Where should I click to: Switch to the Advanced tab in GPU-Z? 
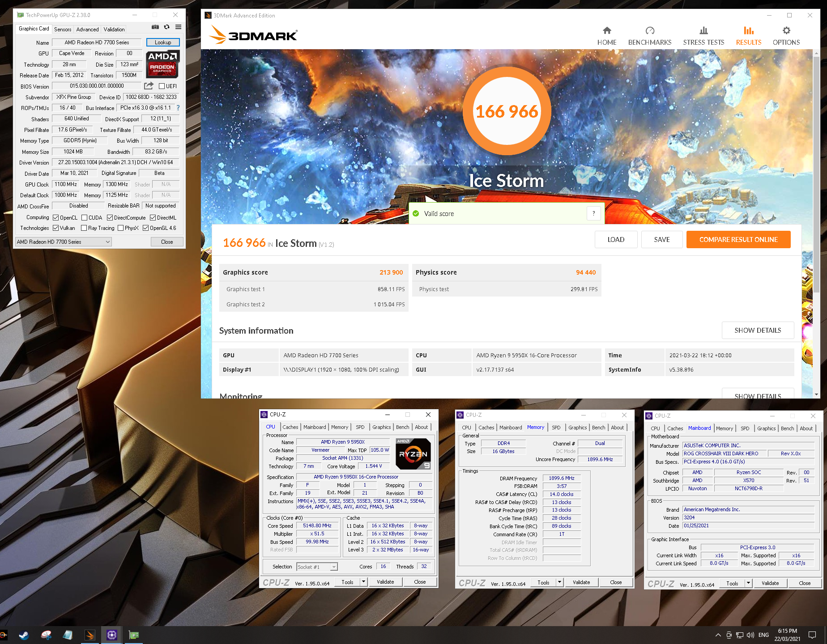pos(87,29)
